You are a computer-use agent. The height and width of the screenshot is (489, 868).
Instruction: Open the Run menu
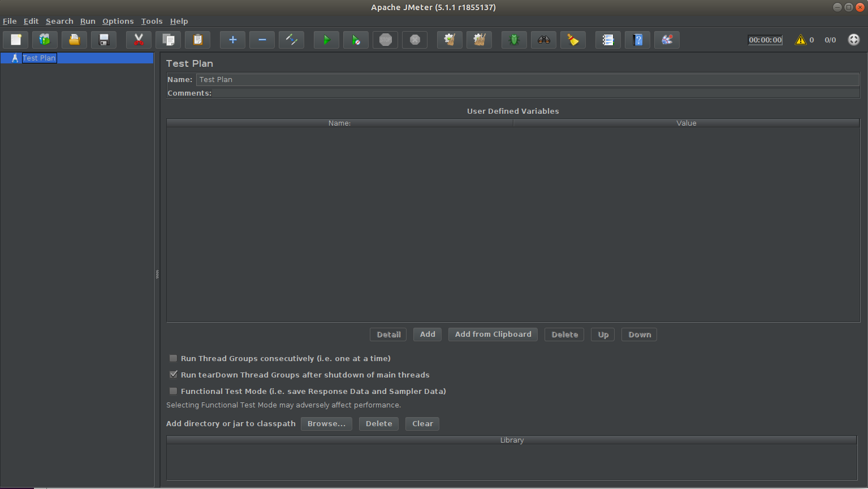pyautogui.click(x=88, y=21)
